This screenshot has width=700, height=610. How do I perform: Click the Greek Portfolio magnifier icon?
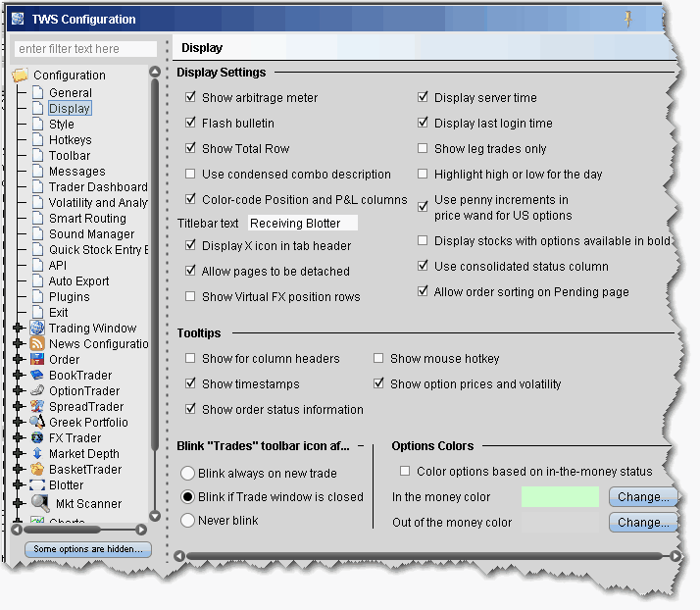coord(37,422)
